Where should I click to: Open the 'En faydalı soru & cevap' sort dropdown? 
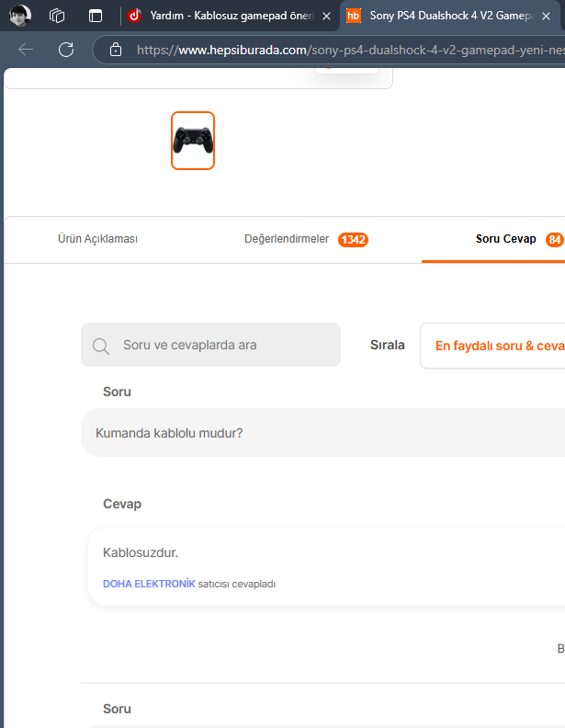(492, 346)
